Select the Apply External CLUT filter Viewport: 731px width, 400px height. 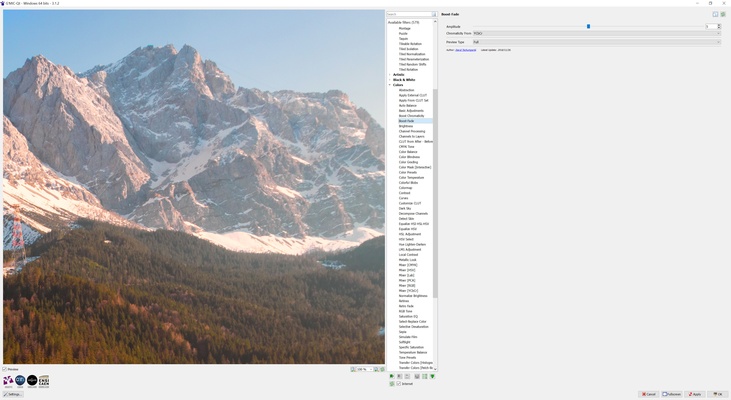pyautogui.click(x=413, y=95)
